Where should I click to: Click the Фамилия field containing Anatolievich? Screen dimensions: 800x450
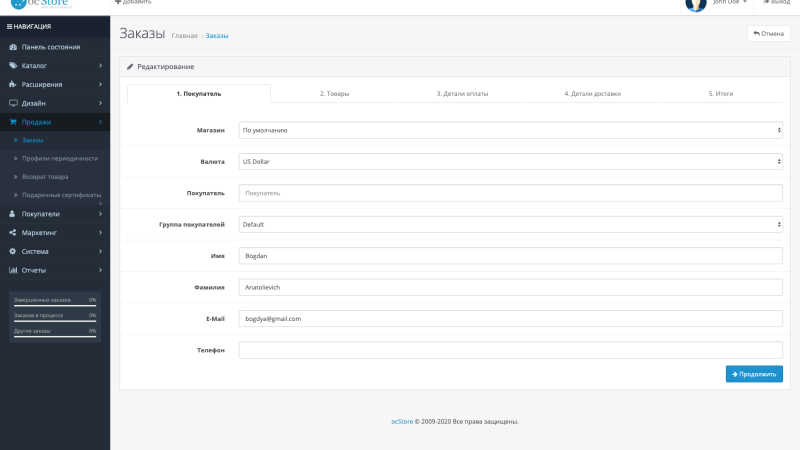(510, 287)
